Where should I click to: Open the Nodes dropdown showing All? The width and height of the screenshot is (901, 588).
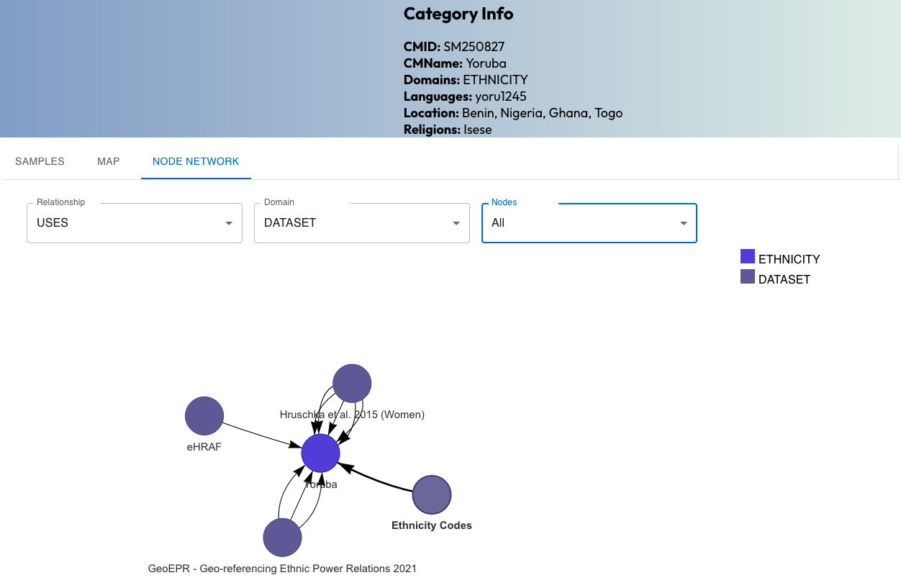(589, 223)
